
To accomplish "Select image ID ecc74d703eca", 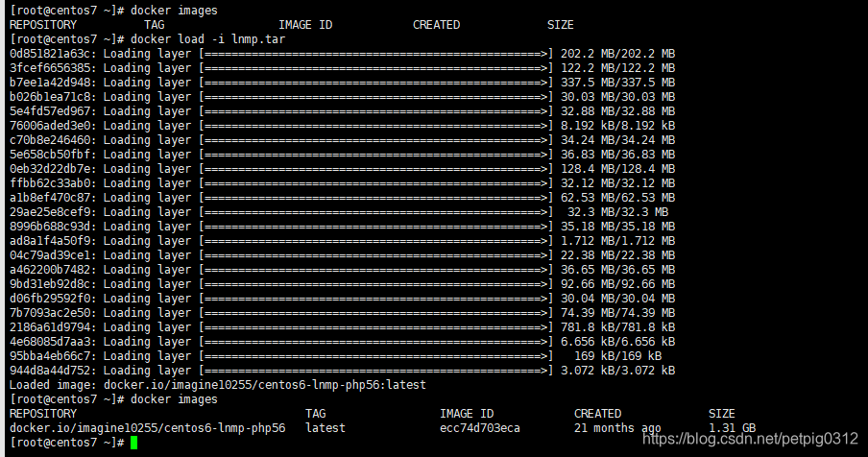I will coord(479,427).
